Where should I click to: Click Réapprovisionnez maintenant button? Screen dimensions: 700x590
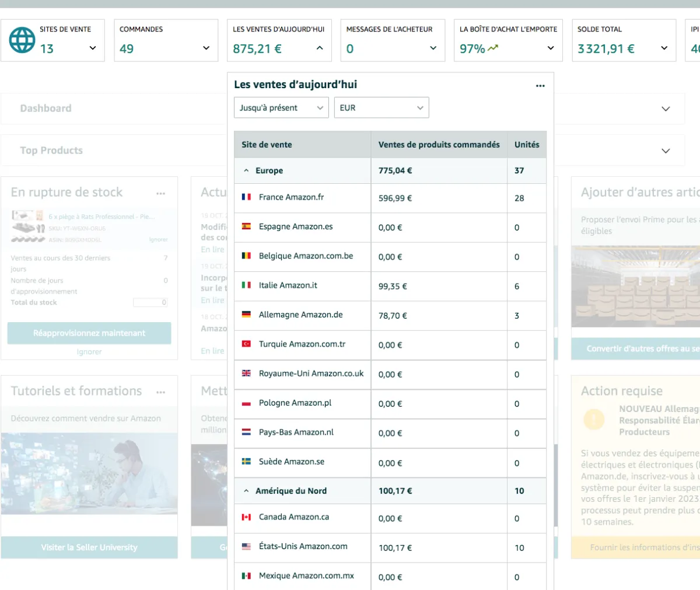[x=89, y=333]
